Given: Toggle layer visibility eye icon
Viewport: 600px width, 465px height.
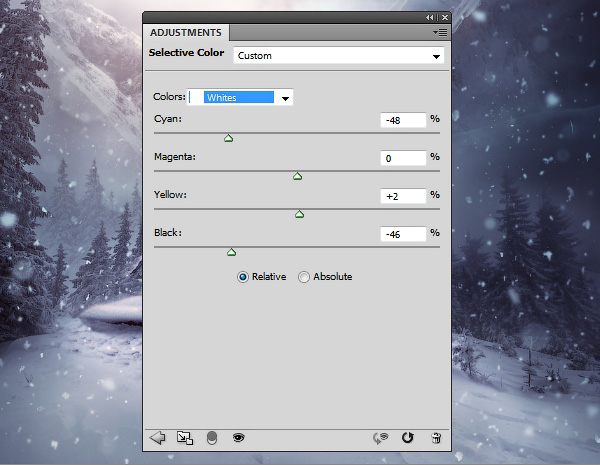Looking at the screenshot, I should click(x=238, y=437).
